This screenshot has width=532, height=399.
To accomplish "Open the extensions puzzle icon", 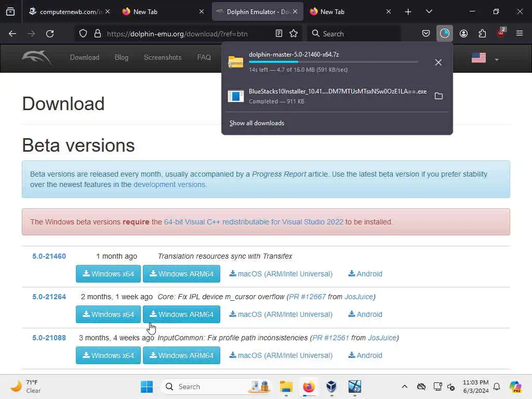I will point(482,33).
